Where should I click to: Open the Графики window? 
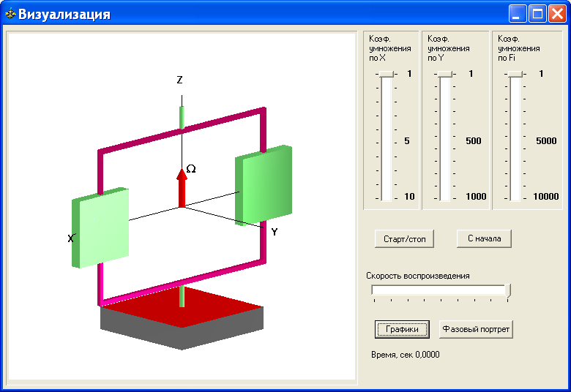click(402, 329)
